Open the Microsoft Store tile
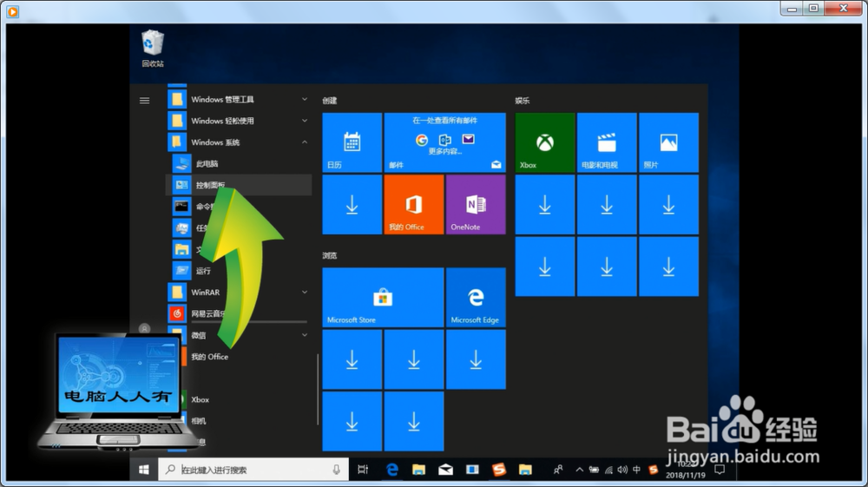This screenshot has width=868, height=487. (383, 297)
